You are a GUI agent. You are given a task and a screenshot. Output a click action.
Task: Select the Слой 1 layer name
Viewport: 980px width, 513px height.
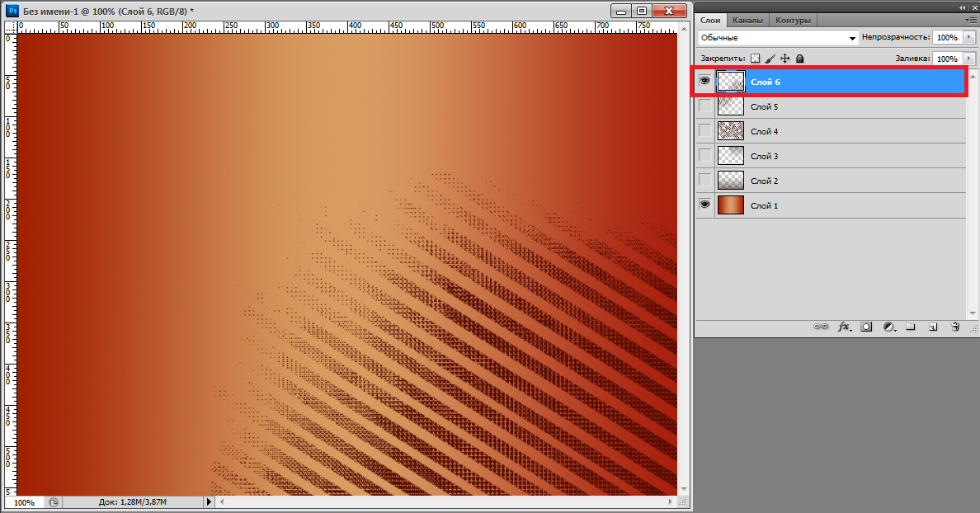pos(765,205)
